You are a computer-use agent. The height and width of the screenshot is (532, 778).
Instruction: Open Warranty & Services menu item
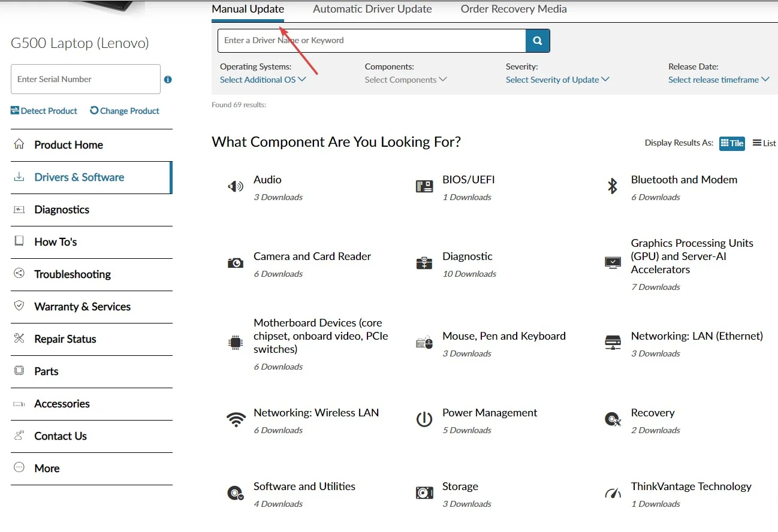(92, 307)
